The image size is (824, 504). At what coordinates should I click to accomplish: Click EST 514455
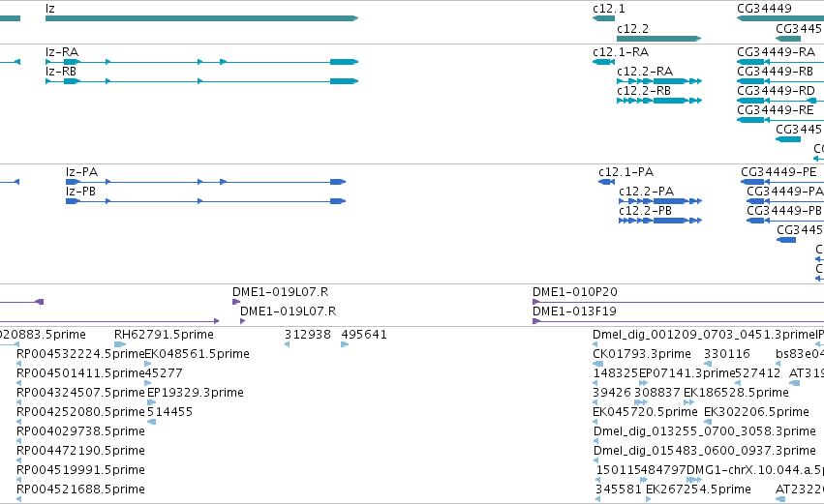point(151,422)
